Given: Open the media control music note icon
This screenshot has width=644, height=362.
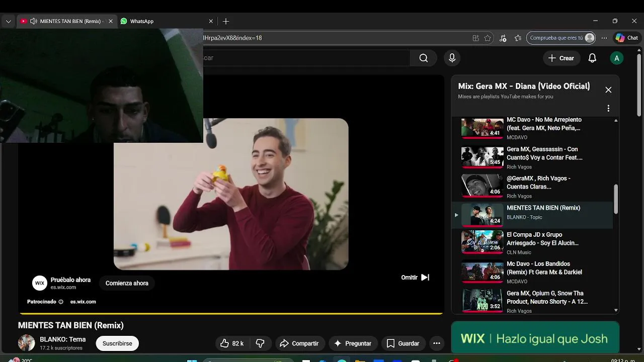Looking at the screenshot, I should 503,38.
